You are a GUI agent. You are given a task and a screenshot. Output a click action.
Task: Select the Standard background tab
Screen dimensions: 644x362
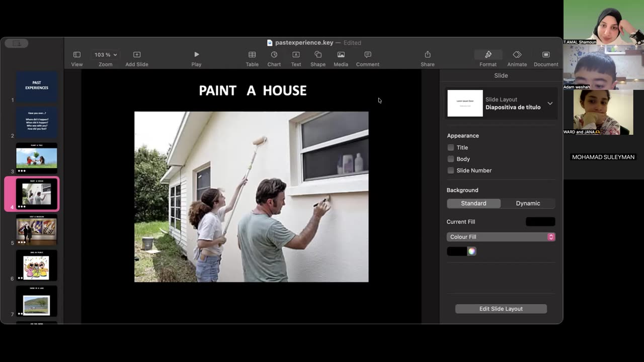click(473, 203)
